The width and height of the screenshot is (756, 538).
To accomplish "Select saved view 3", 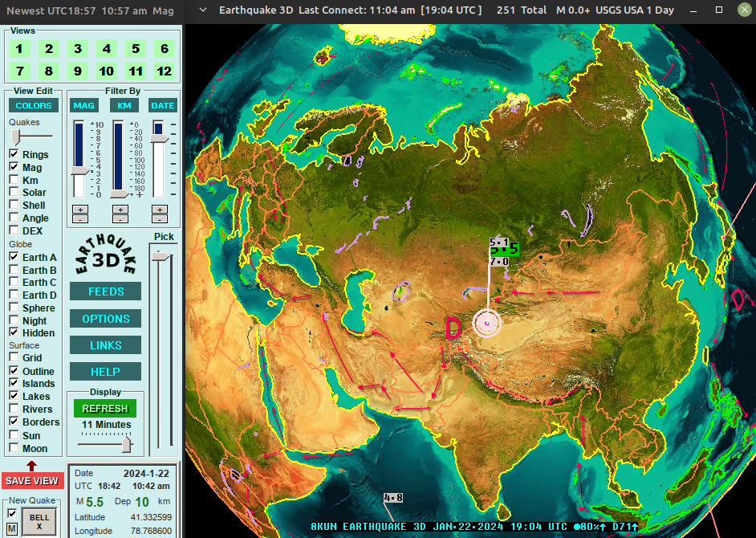I will [78, 49].
